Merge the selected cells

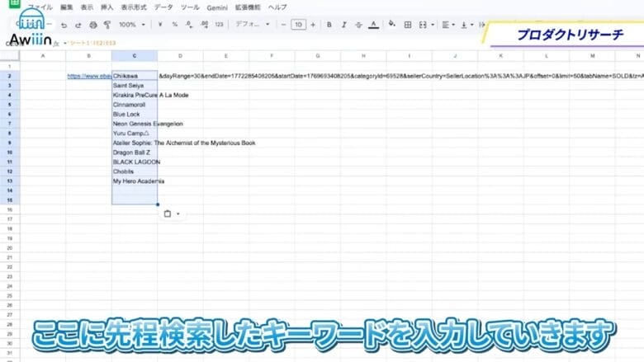(x=423, y=25)
